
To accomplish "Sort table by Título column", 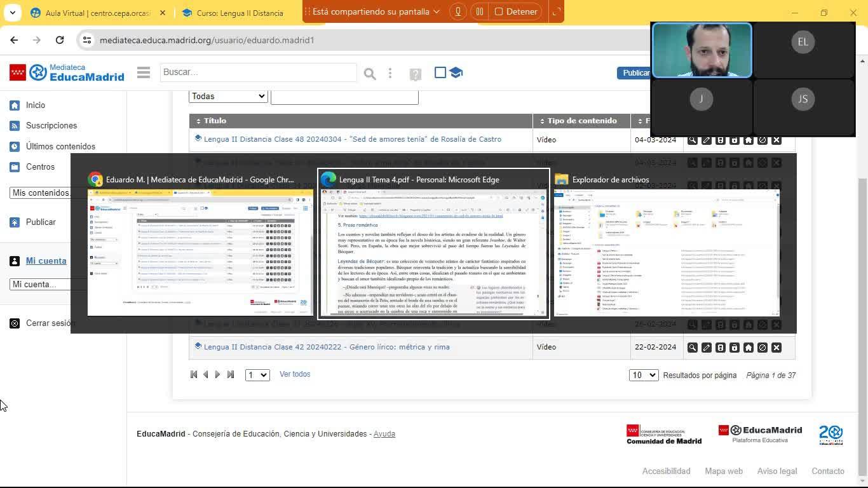I will (x=211, y=121).
